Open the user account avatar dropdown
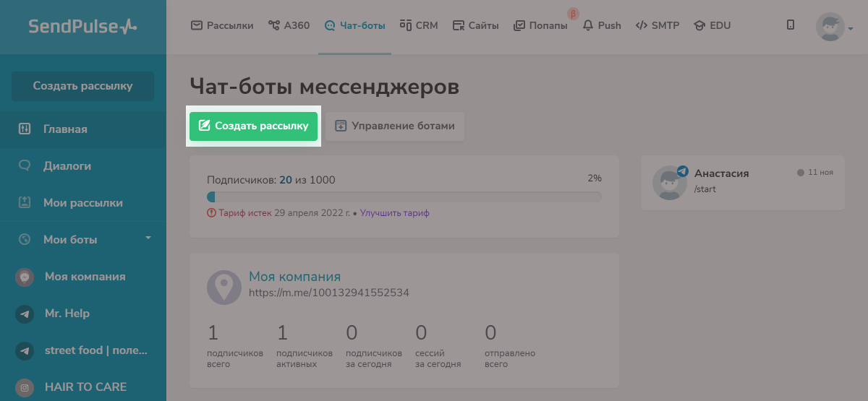This screenshot has width=868, height=401. pyautogui.click(x=834, y=27)
